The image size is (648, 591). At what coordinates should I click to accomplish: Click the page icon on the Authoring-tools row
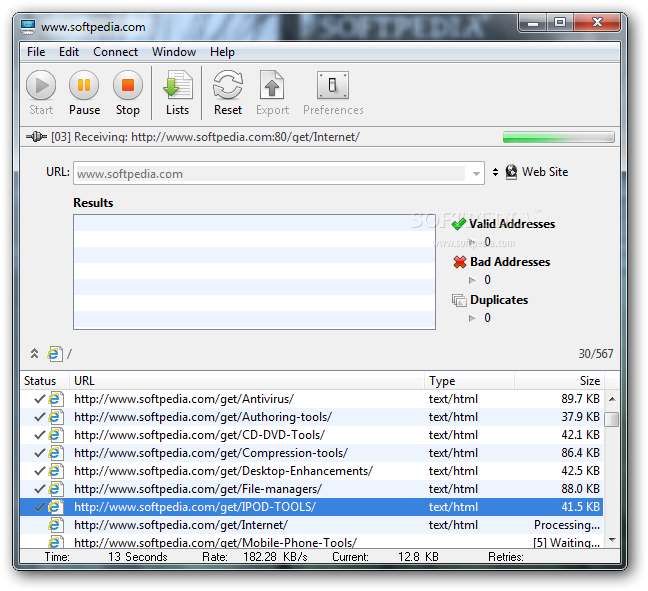coord(56,417)
